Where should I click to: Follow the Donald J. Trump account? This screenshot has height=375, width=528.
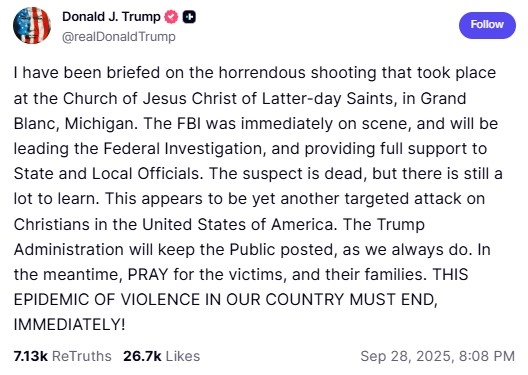(x=487, y=25)
